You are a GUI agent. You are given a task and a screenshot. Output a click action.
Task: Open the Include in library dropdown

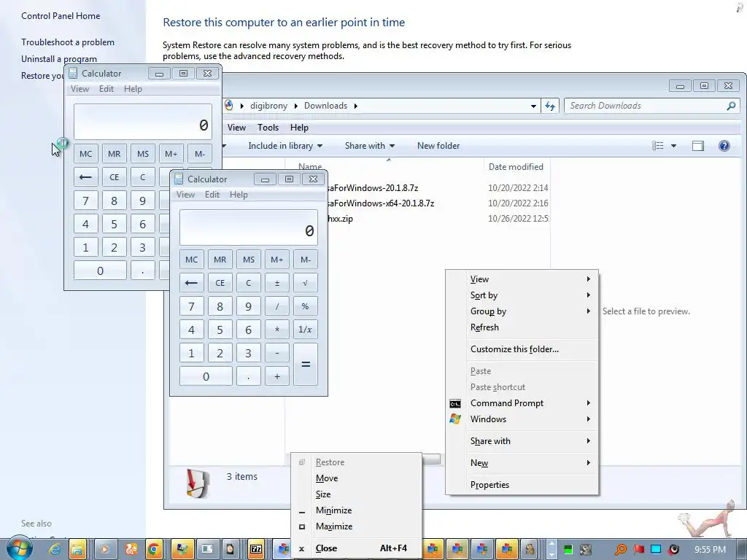point(285,146)
